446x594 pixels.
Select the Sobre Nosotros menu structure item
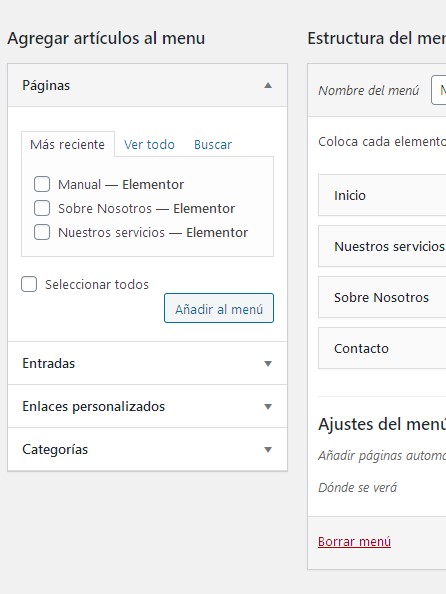coord(382,297)
